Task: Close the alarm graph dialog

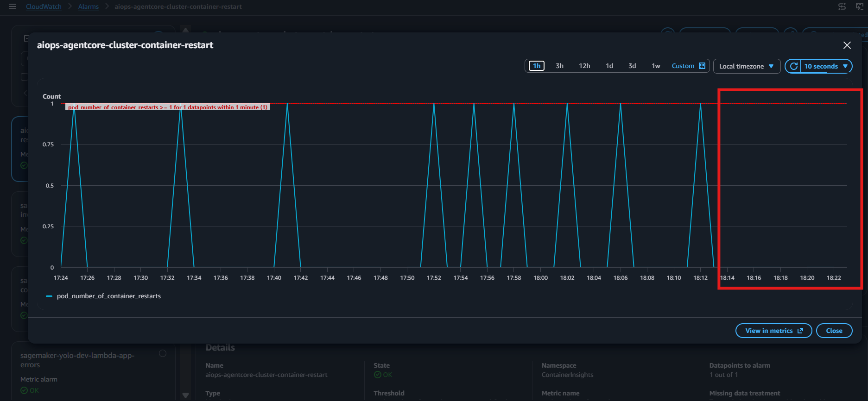Action: (847, 45)
